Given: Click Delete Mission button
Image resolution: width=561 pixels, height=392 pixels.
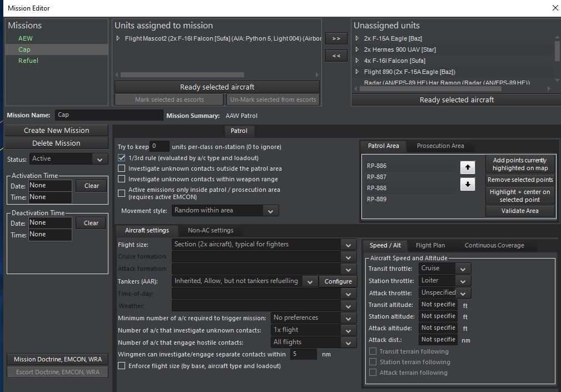Looking at the screenshot, I should (57, 143).
